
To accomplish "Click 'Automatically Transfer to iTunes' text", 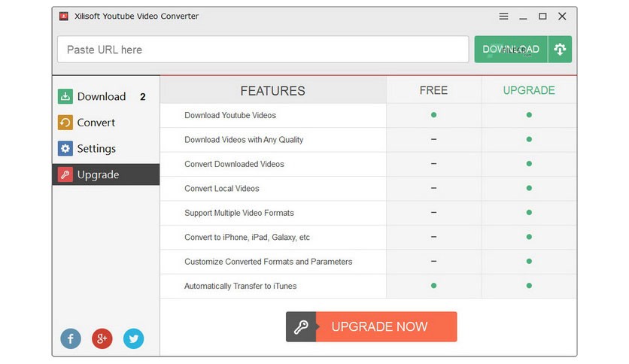I will coord(240,287).
